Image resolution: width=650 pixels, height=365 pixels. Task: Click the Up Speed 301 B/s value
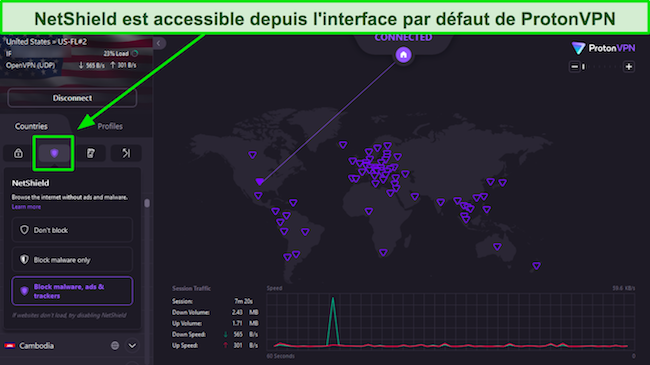[x=245, y=345]
